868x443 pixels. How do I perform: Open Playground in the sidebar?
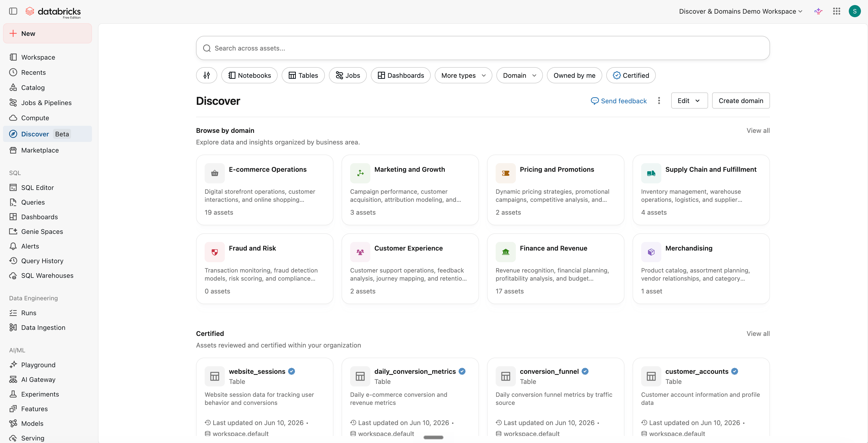(x=47, y=365)
